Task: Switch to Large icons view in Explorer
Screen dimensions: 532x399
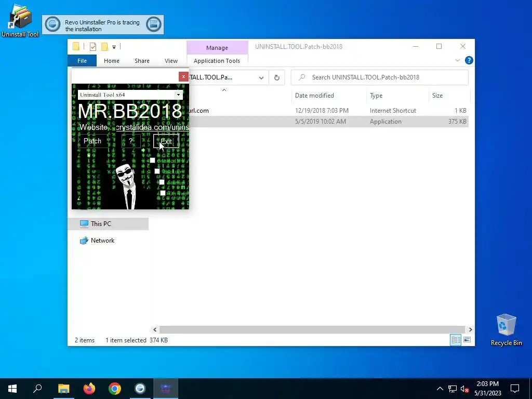Action: [x=467, y=340]
